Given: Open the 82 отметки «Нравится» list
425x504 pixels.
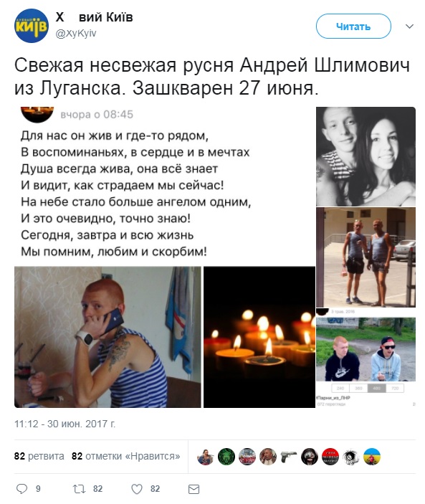Looking at the screenshot, I should click(x=125, y=456).
